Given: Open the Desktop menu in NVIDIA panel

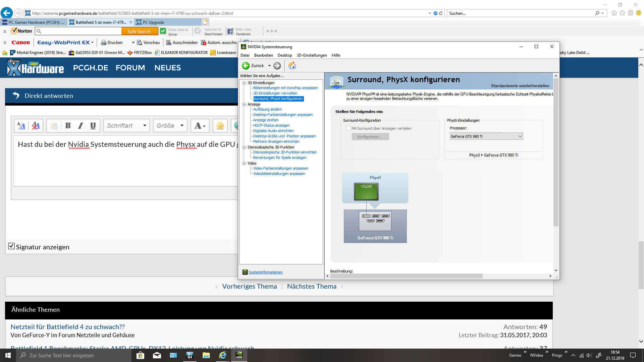Looking at the screenshot, I should (285, 55).
